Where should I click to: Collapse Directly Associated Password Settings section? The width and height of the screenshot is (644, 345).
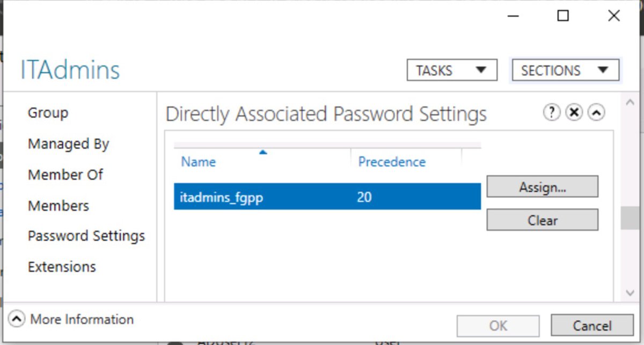pyautogui.click(x=596, y=112)
